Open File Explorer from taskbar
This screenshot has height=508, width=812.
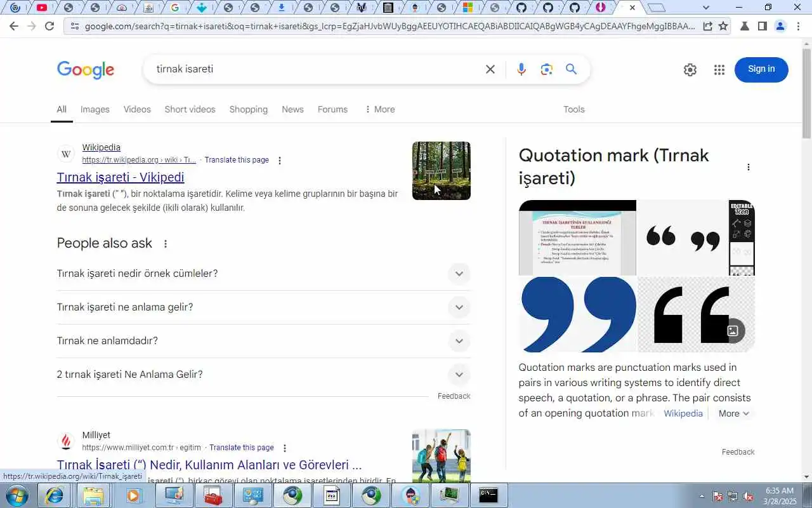coord(93,495)
